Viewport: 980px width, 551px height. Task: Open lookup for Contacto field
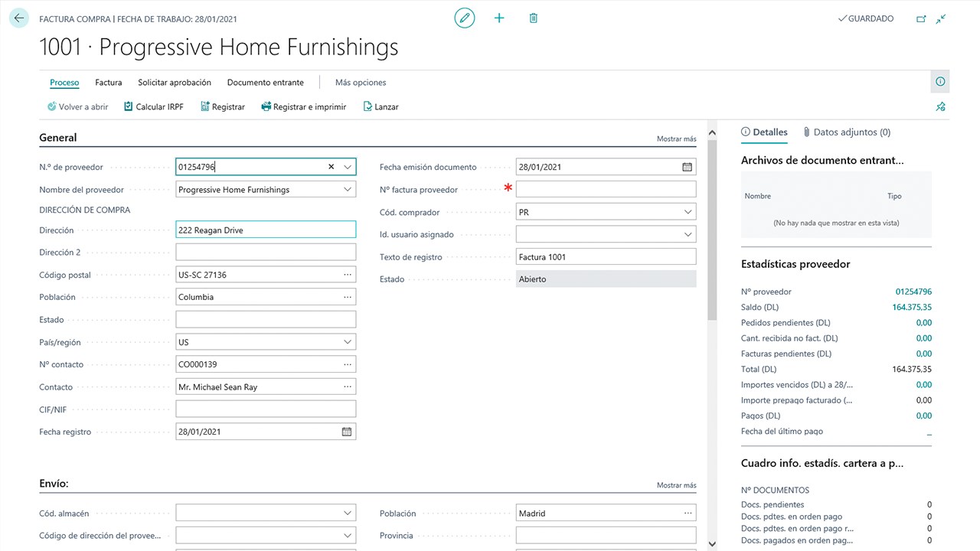348,387
